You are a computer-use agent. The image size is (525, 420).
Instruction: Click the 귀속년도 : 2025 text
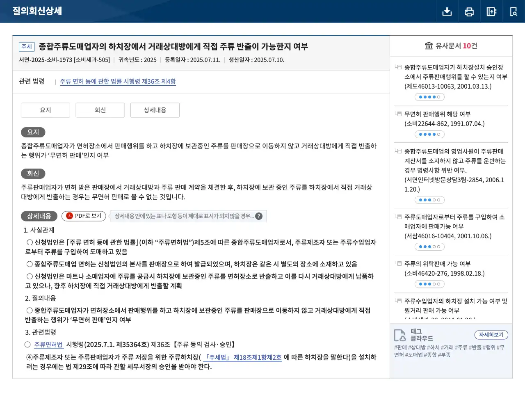(x=137, y=60)
